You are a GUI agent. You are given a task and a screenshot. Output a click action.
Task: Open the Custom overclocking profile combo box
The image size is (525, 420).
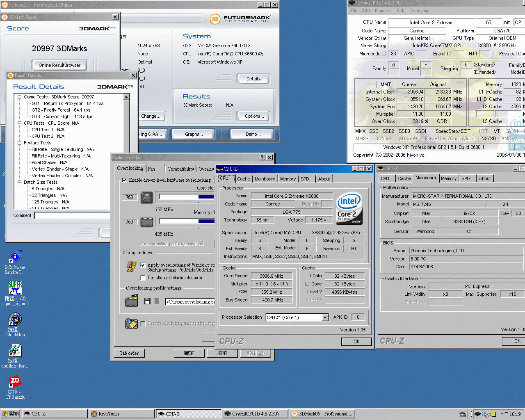(x=190, y=302)
